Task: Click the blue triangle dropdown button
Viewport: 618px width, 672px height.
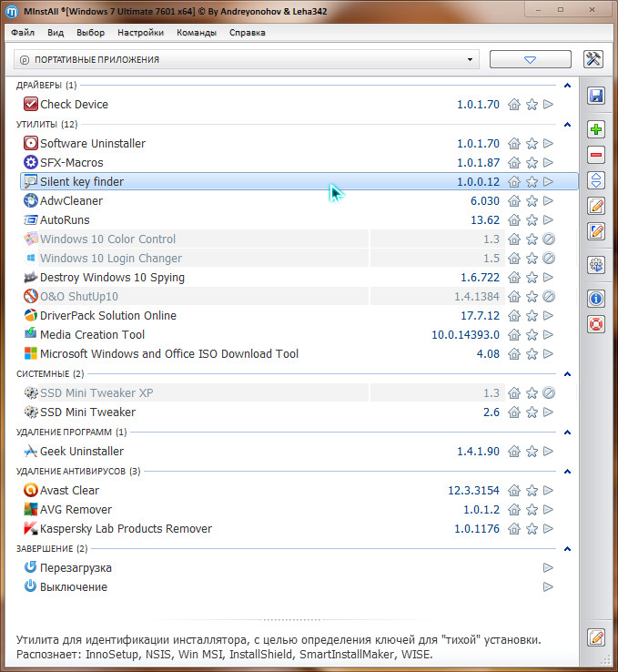Action: (x=531, y=59)
